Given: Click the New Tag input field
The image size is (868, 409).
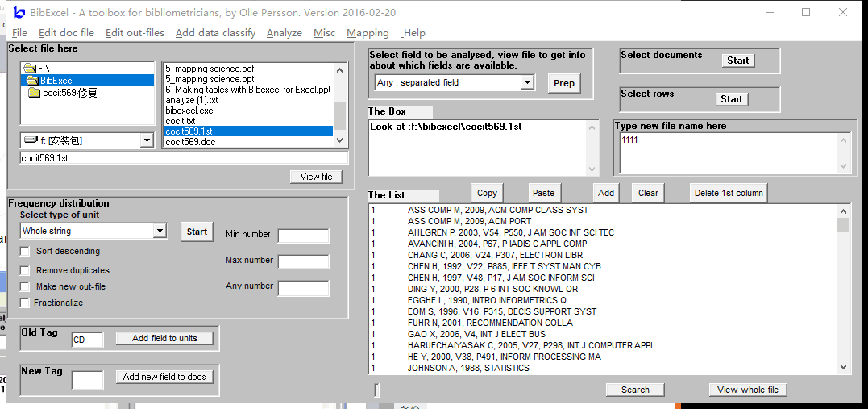Looking at the screenshot, I should point(88,380).
